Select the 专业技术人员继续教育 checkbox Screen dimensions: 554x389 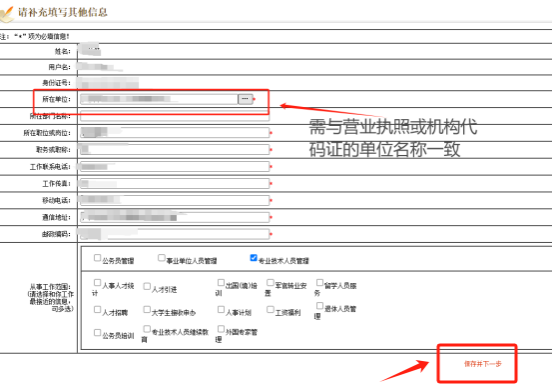147,329
